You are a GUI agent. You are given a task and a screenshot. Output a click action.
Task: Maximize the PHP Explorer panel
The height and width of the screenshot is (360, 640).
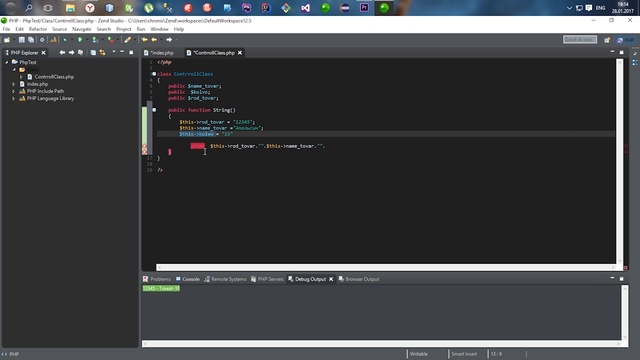[x=131, y=52]
